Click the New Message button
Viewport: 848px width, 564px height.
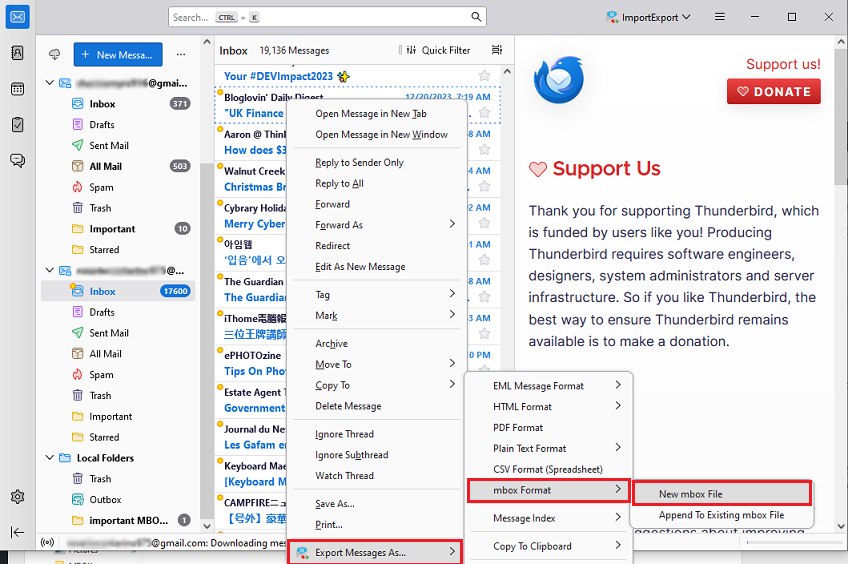click(118, 55)
